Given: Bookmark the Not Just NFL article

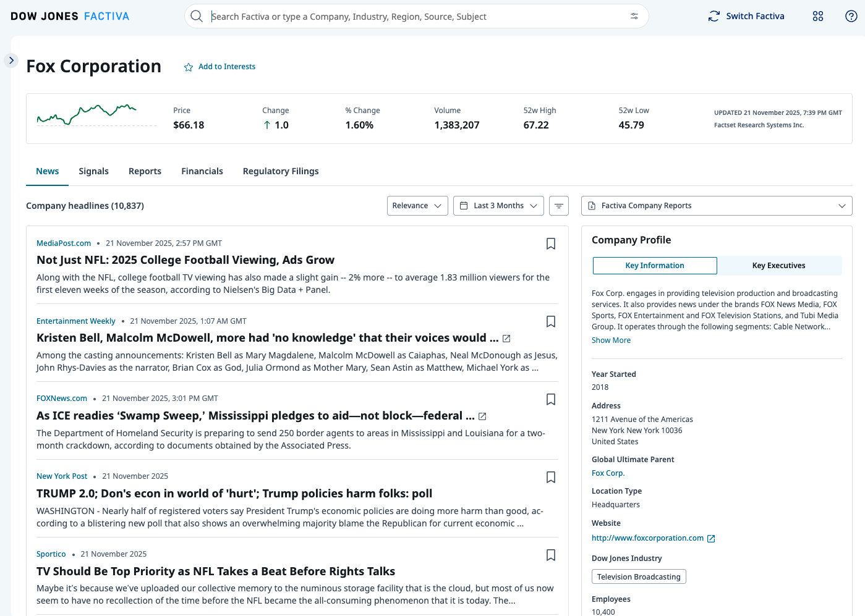Looking at the screenshot, I should click(551, 243).
